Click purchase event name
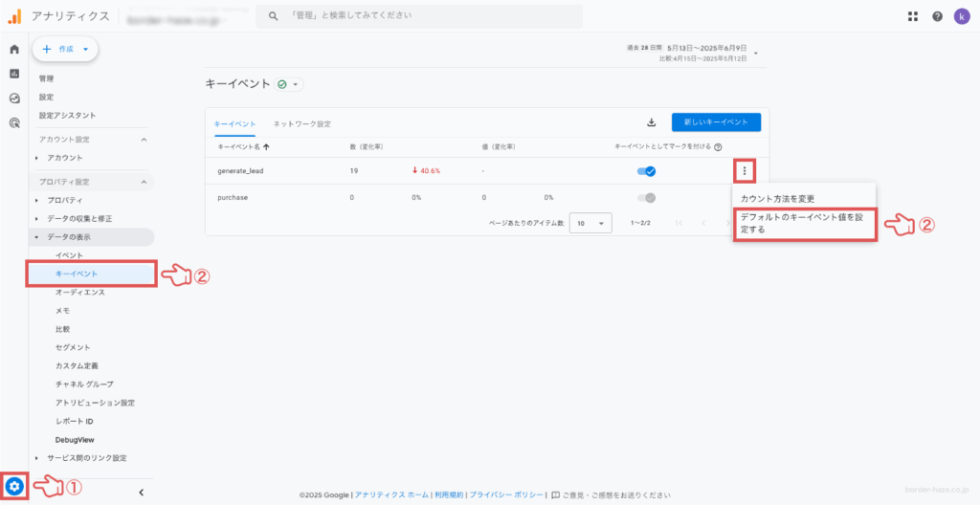Viewport: 980px width, 505px height. click(x=231, y=198)
